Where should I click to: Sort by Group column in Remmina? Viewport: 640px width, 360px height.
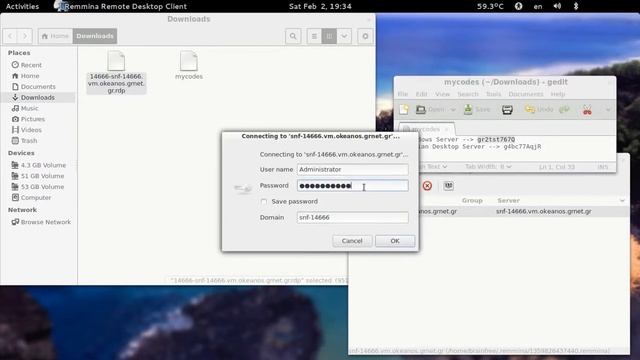click(472, 200)
